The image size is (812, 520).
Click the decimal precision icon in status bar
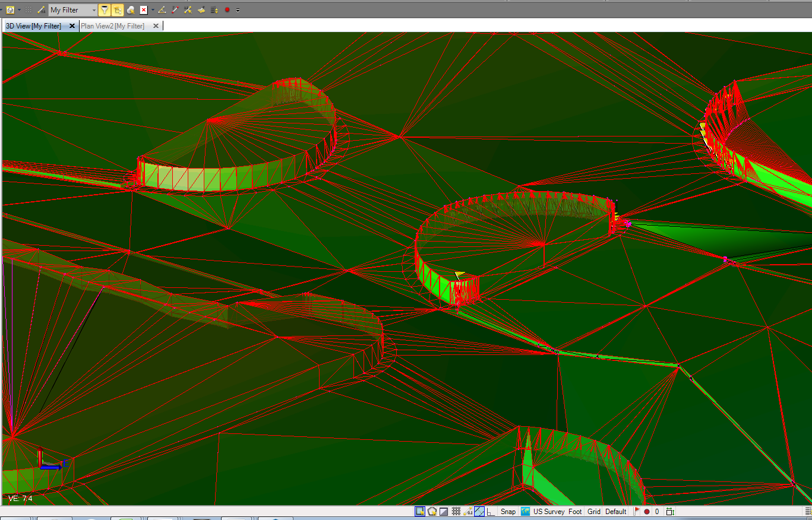467,511
